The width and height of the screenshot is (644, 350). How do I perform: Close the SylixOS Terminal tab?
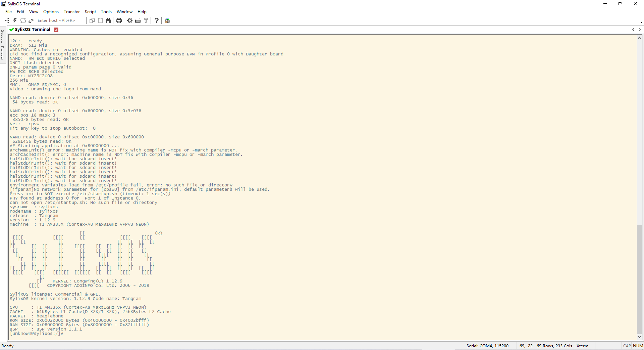click(56, 30)
